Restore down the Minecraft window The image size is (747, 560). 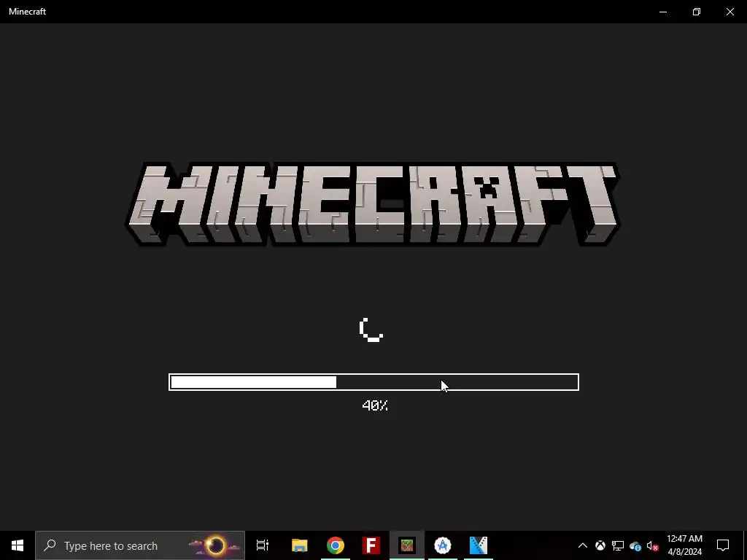click(x=697, y=12)
